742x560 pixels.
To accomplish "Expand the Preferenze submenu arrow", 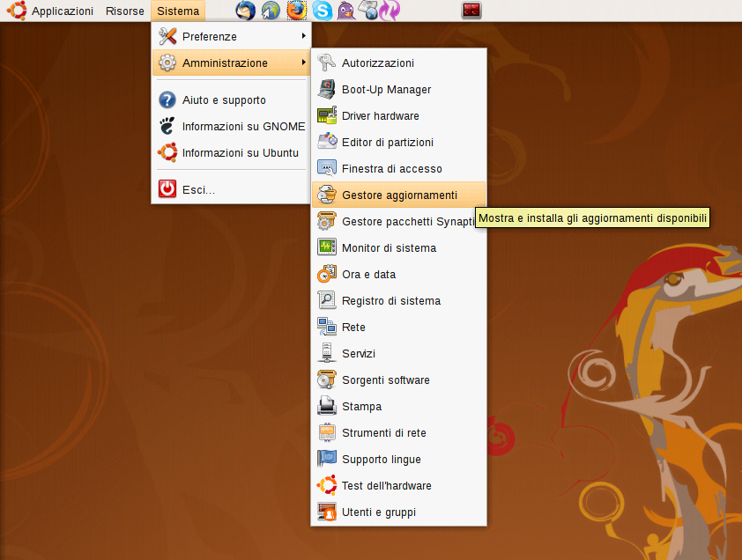I will coord(303,36).
